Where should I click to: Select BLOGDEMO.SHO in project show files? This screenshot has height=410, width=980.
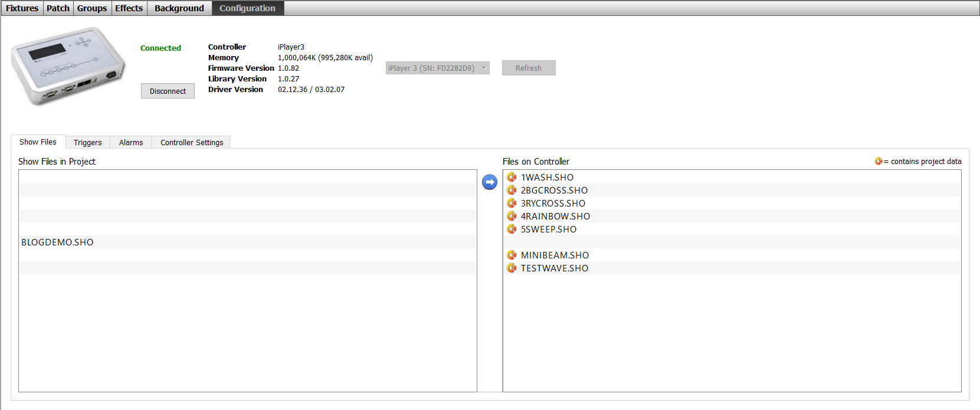pos(57,242)
